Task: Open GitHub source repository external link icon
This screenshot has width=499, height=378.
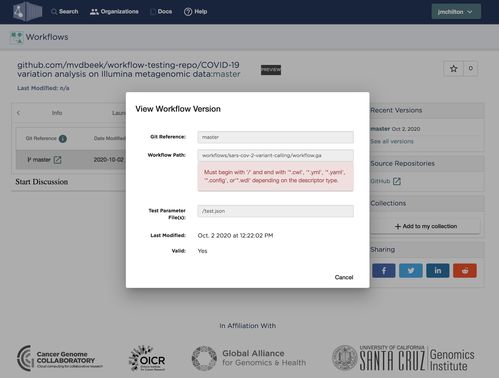Action: 397,181
